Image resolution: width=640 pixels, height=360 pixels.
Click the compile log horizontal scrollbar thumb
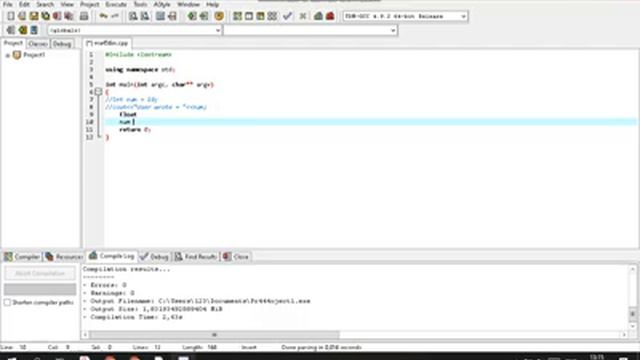[214, 335]
